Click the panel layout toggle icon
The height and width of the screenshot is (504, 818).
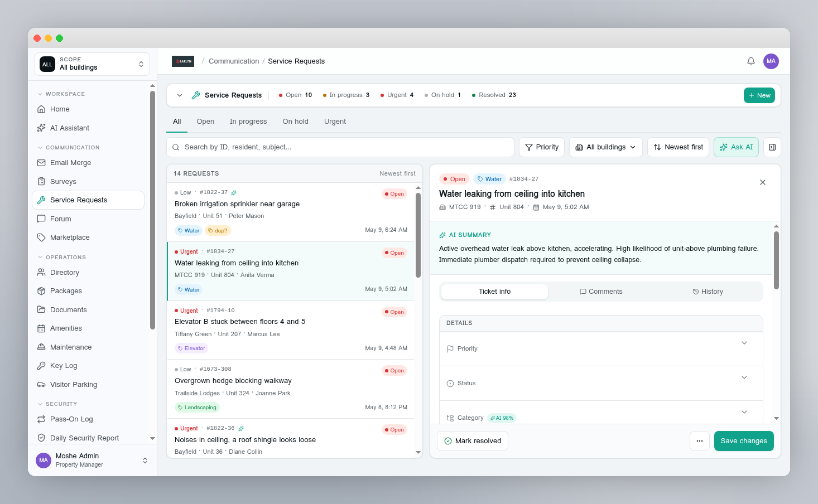coord(772,147)
